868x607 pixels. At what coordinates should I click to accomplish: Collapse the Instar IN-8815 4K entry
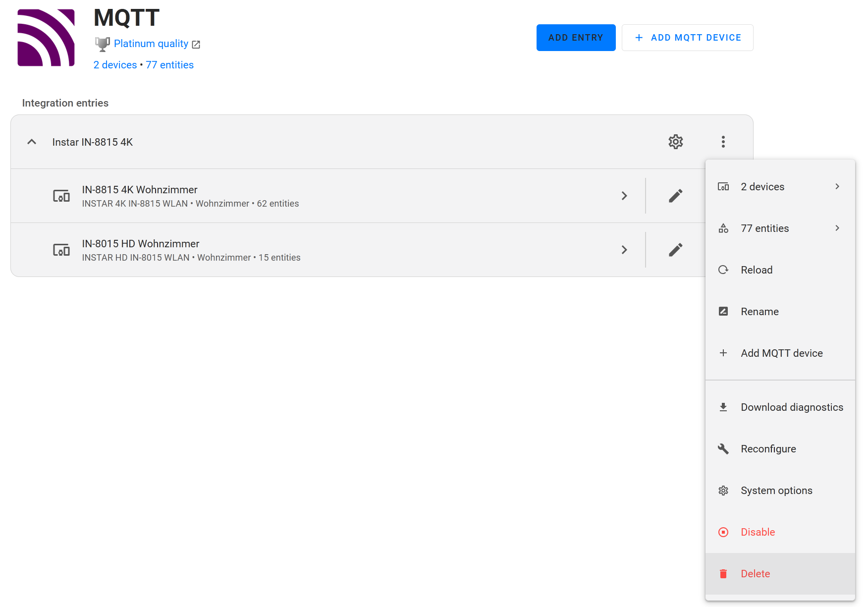coord(32,142)
